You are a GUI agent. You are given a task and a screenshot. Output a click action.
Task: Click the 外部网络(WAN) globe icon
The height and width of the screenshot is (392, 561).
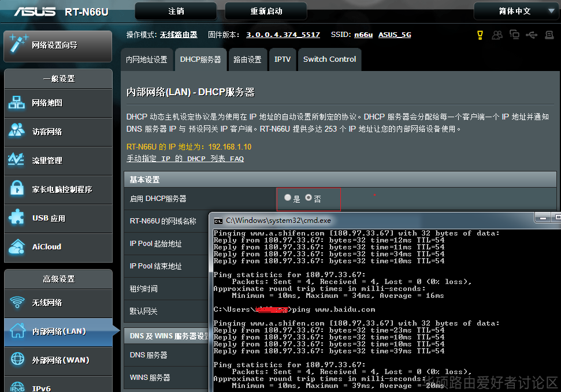[x=17, y=359]
